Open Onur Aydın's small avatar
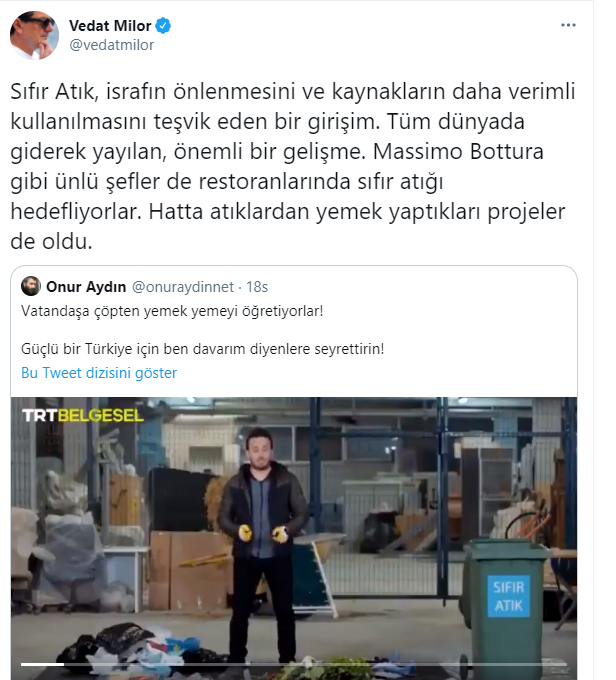 pos(31,286)
